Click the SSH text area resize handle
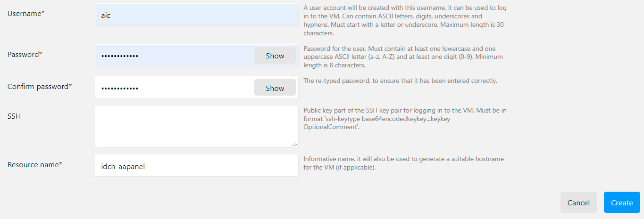This screenshot has height=219, width=644. click(x=295, y=144)
